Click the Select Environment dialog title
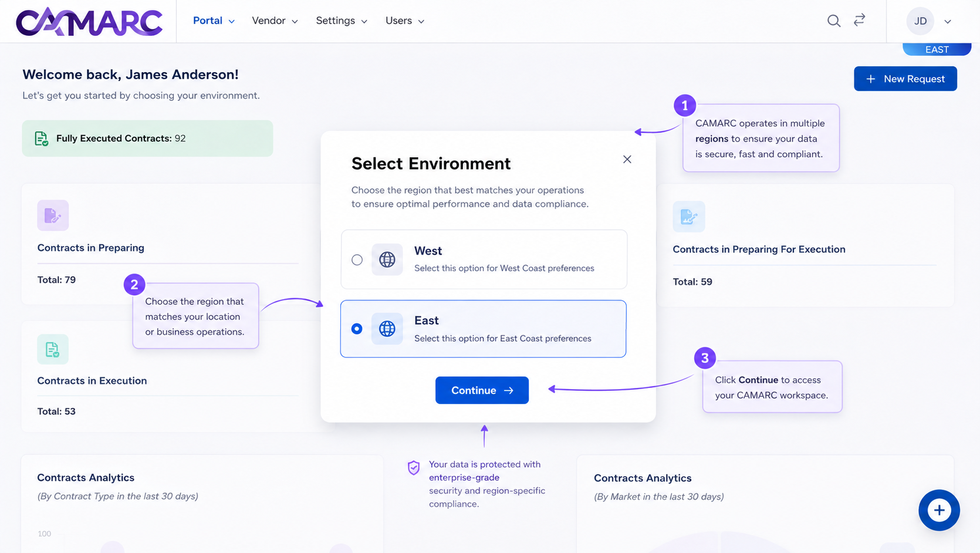The width and height of the screenshot is (980, 553). pos(431,163)
